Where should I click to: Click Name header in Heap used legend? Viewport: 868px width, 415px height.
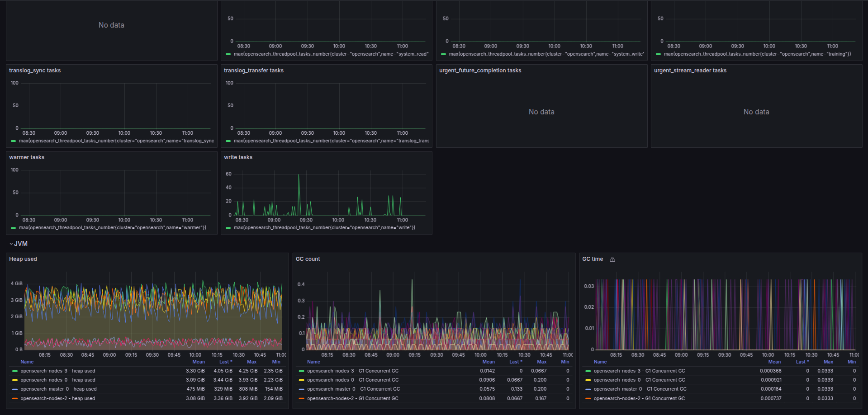(x=27, y=362)
